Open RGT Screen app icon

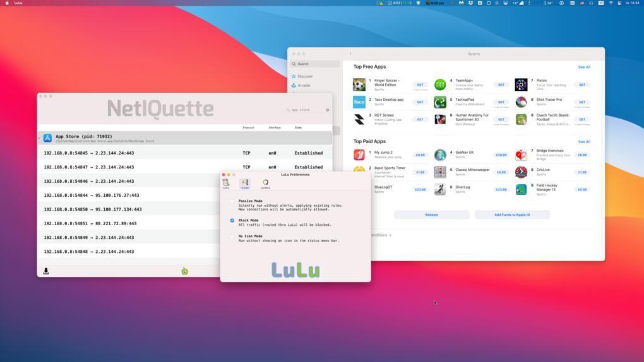coord(359,119)
